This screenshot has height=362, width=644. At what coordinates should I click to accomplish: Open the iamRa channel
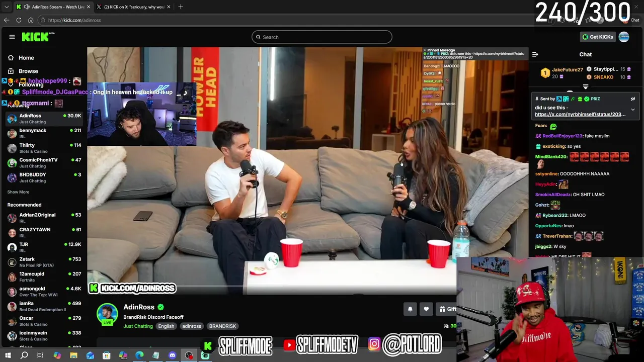(44, 306)
